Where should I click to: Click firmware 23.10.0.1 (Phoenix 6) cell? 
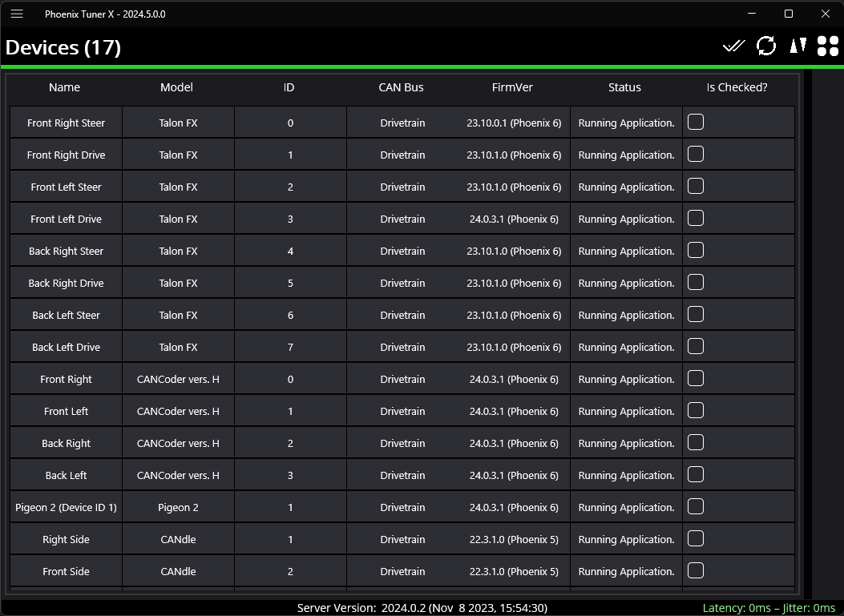[x=514, y=123]
